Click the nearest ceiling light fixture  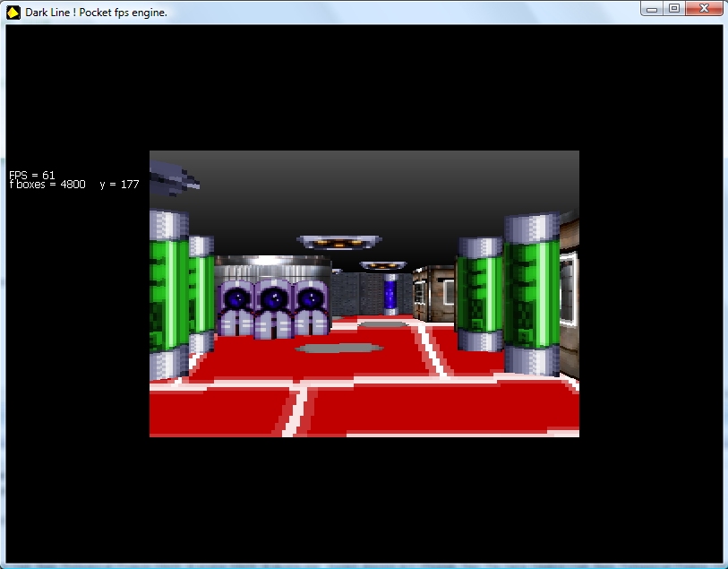coord(339,242)
